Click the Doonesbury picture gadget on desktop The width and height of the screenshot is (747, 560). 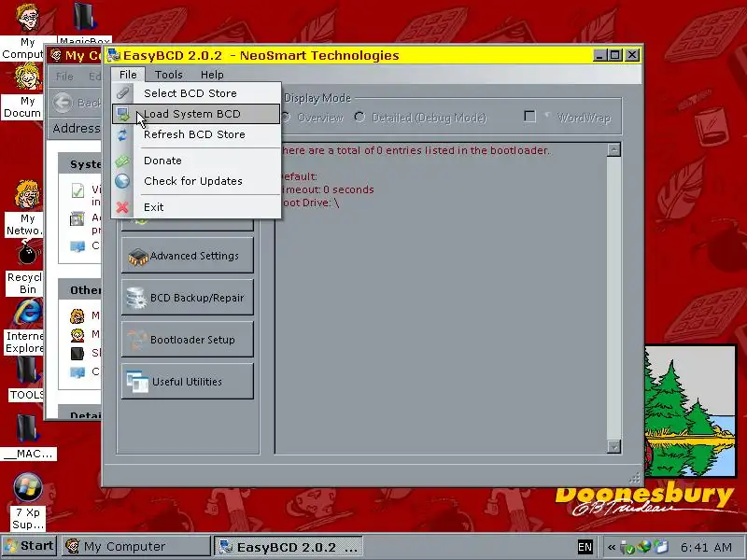click(x=690, y=412)
